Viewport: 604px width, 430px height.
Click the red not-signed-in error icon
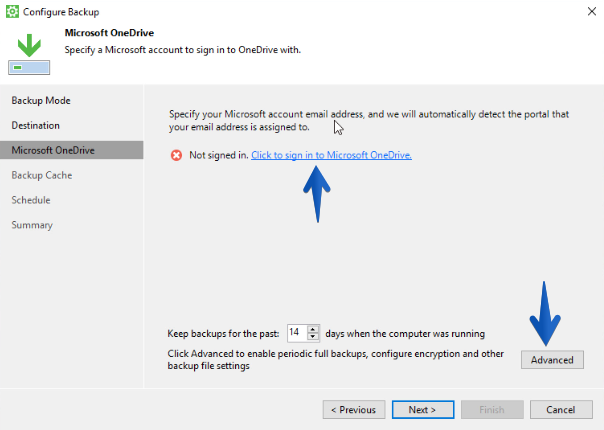[x=176, y=155]
